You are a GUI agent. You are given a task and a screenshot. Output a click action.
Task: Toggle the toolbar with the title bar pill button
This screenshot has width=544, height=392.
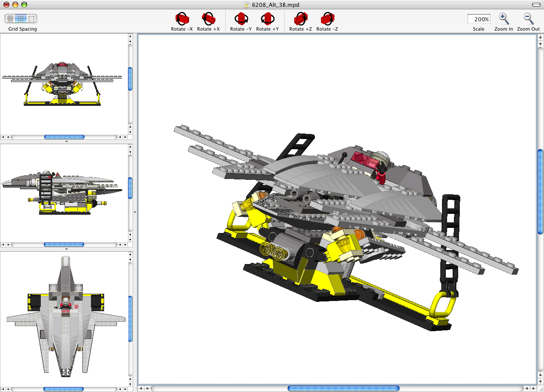pos(536,5)
